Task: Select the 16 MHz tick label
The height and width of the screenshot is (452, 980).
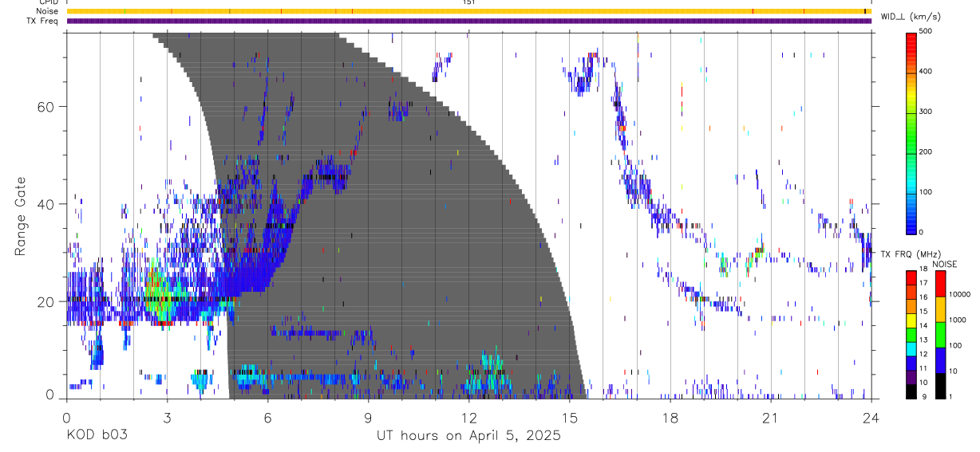Action: point(924,297)
